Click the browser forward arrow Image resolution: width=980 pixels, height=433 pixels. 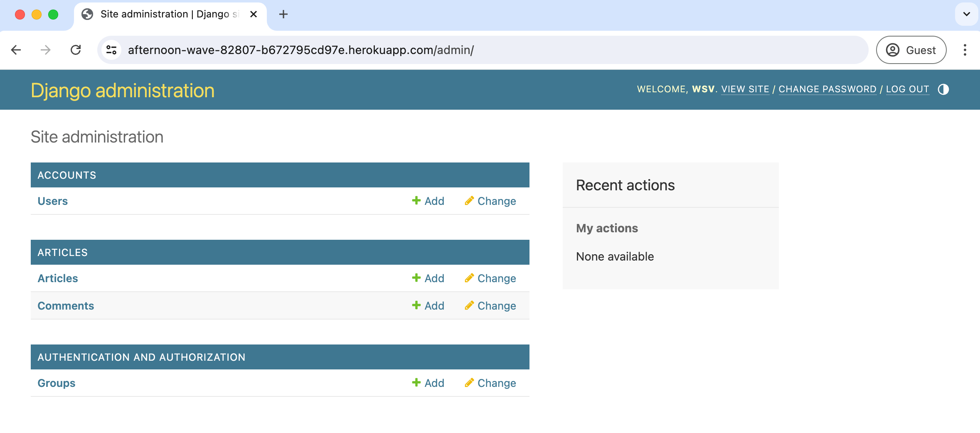45,50
